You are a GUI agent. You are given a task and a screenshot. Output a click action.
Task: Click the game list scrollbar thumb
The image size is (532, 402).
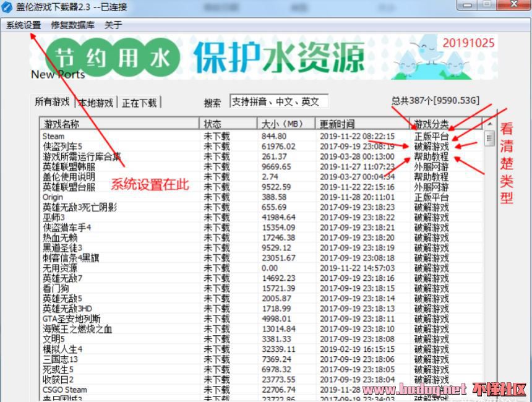coord(489,138)
